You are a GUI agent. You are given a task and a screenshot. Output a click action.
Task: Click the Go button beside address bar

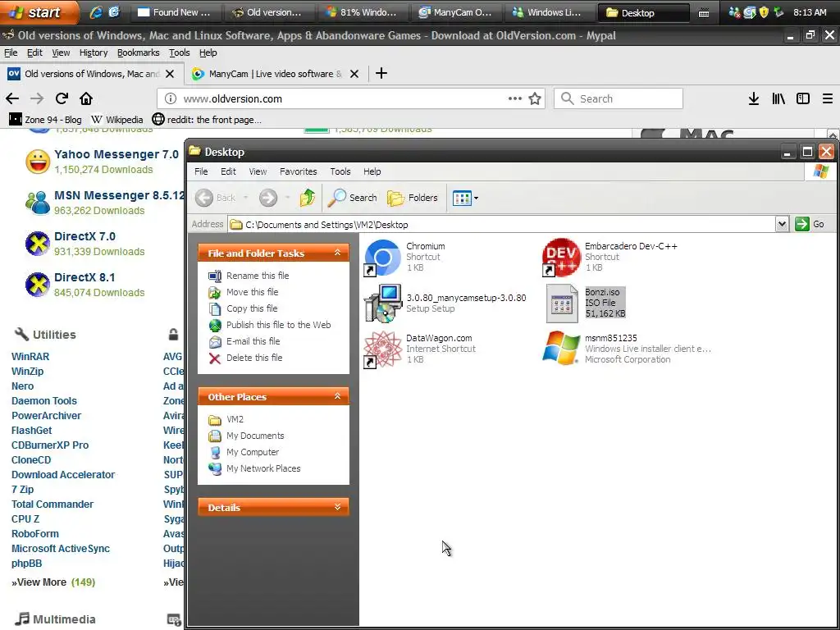pos(810,224)
